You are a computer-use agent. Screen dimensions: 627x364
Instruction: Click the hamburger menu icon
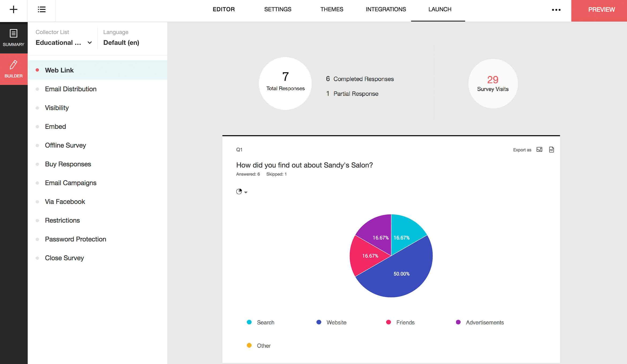point(42,9)
